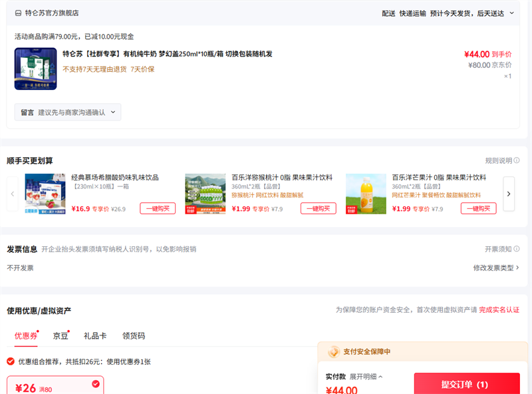This screenshot has height=394, width=532.
Task: Open the 特仑苏 organic milk product thumbnail
Action: click(35, 69)
